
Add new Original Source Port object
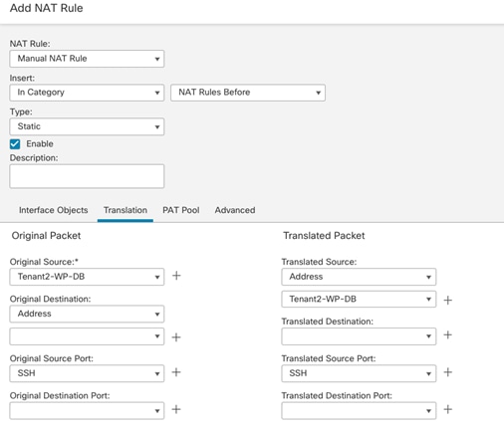pos(176,372)
